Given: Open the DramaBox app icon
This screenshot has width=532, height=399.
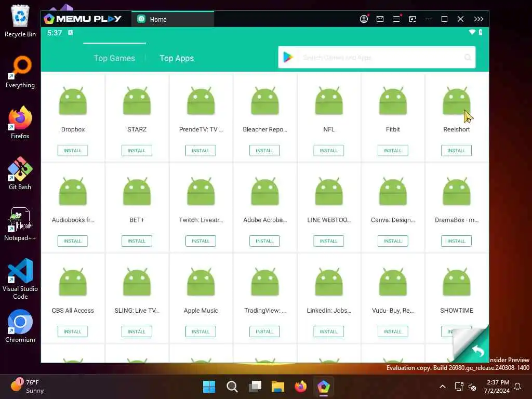Looking at the screenshot, I should [x=457, y=191].
